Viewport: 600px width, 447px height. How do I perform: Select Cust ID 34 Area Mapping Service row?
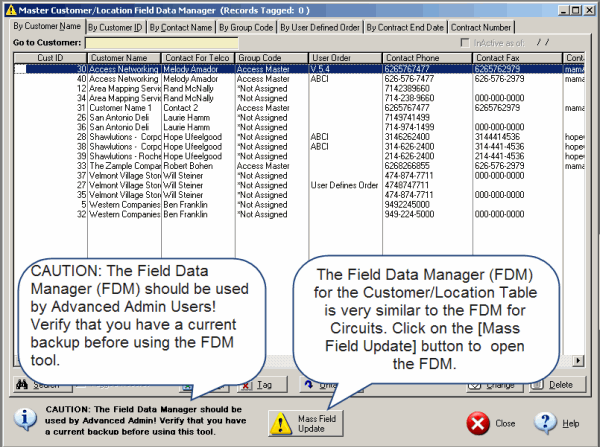299,98
